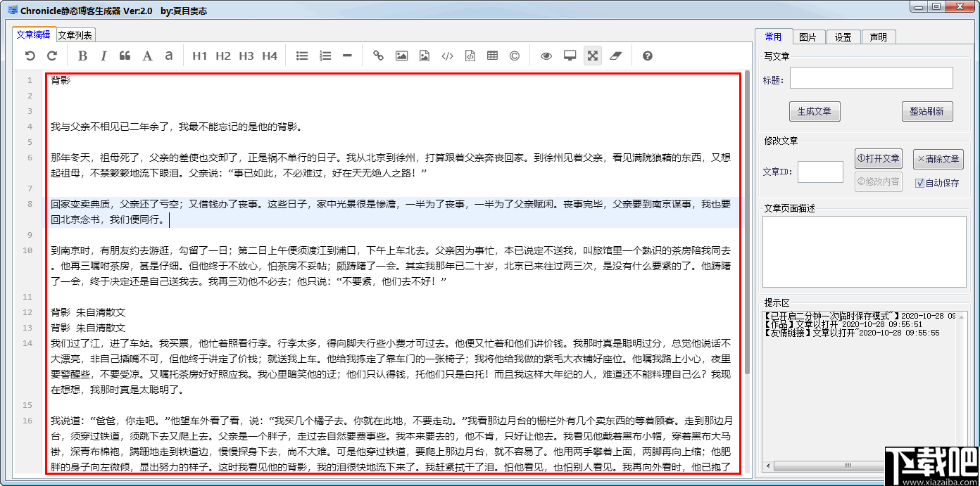Insert a horizontal rule

[346, 56]
